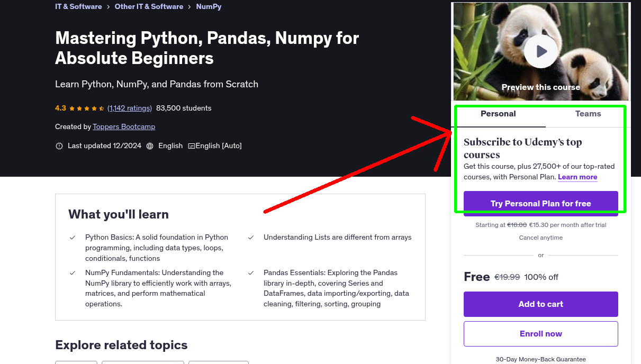Select the Personal tab
Viewport: 641px width, 364px height.
[498, 113]
